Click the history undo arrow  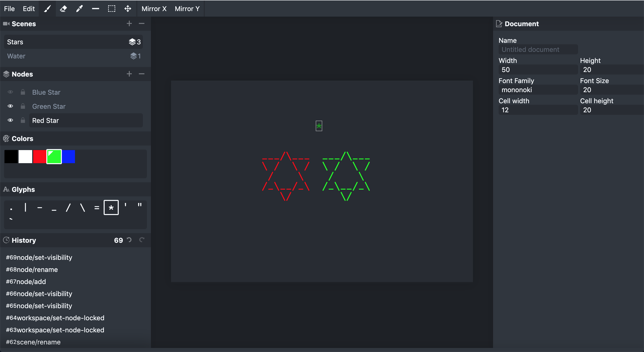(x=129, y=240)
